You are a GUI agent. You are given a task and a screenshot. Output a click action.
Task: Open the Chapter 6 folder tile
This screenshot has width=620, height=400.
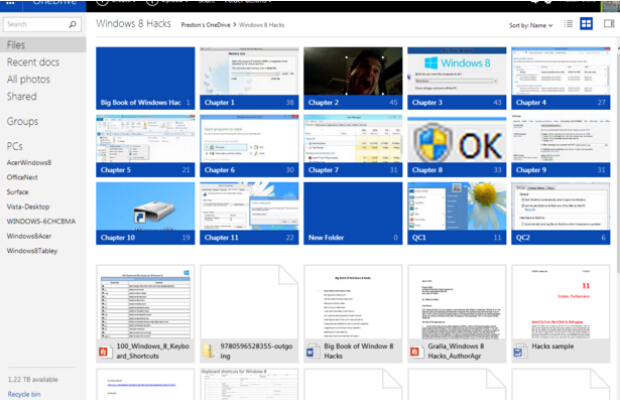pyautogui.click(x=249, y=146)
